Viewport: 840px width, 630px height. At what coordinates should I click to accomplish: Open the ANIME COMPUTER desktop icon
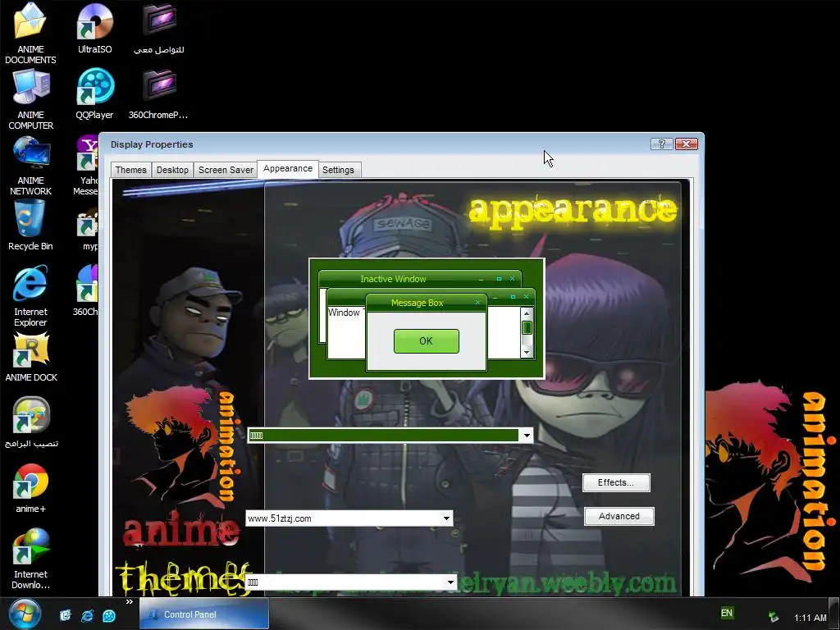[30, 99]
